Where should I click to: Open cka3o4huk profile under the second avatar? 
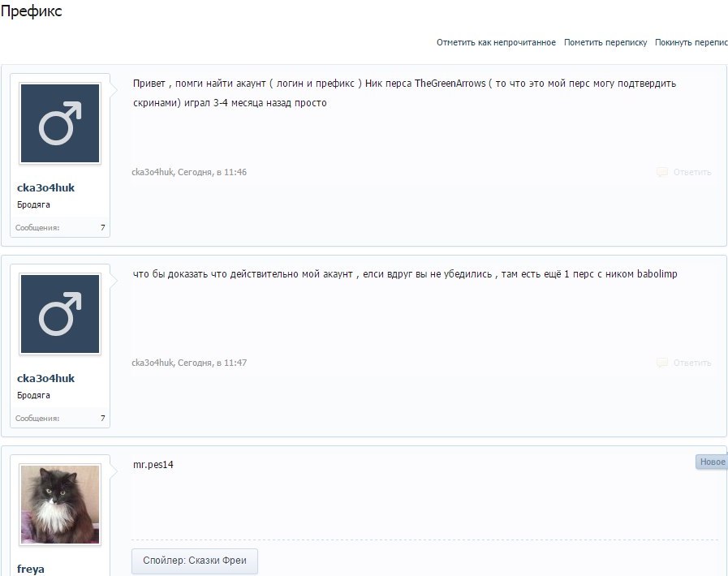[45, 379]
